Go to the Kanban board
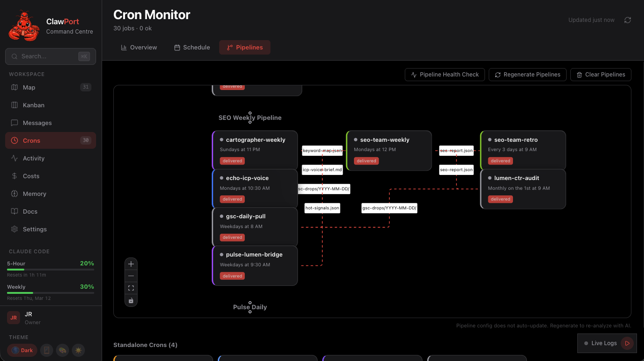Image resolution: width=644 pixels, height=361 pixels. click(34, 105)
